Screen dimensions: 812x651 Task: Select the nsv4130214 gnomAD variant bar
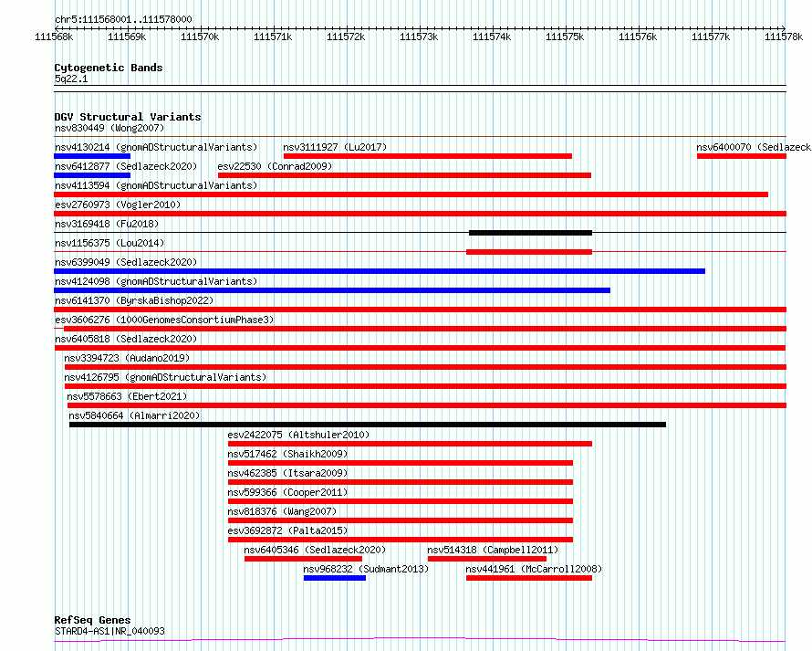point(92,156)
